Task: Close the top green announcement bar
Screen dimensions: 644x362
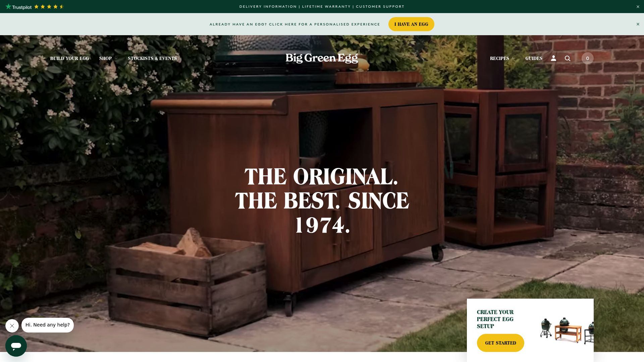Action: pos(638,7)
